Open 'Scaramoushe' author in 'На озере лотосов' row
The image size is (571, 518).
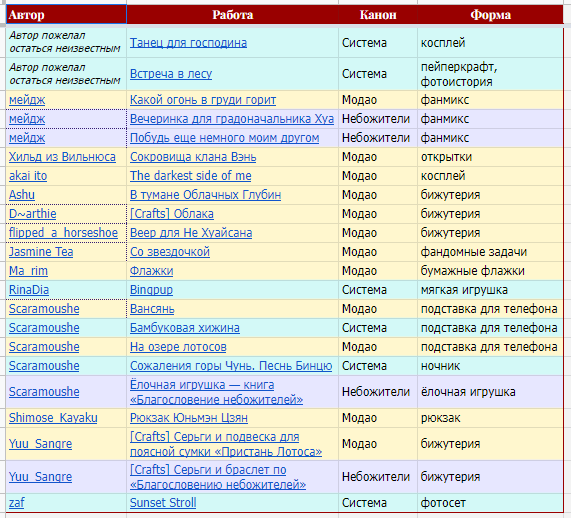(x=44, y=346)
